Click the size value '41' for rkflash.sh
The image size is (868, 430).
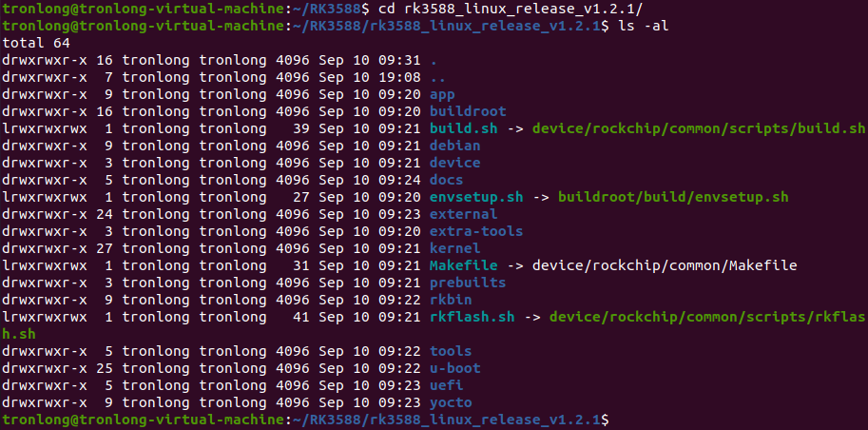(301, 317)
